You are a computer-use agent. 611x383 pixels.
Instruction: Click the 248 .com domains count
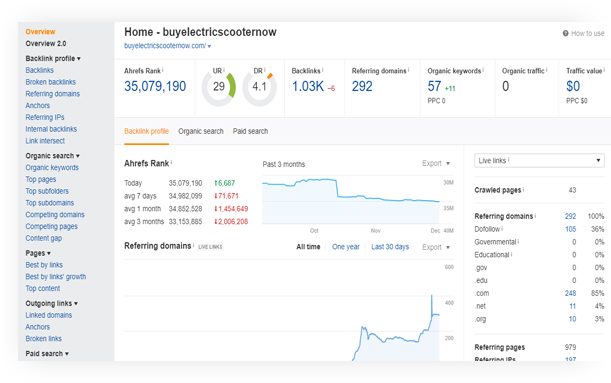click(570, 293)
